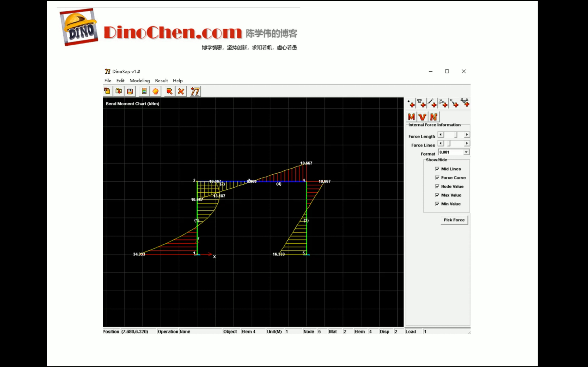Open the Result menu
This screenshot has height=367, width=588.
click(x=161, y=80)
